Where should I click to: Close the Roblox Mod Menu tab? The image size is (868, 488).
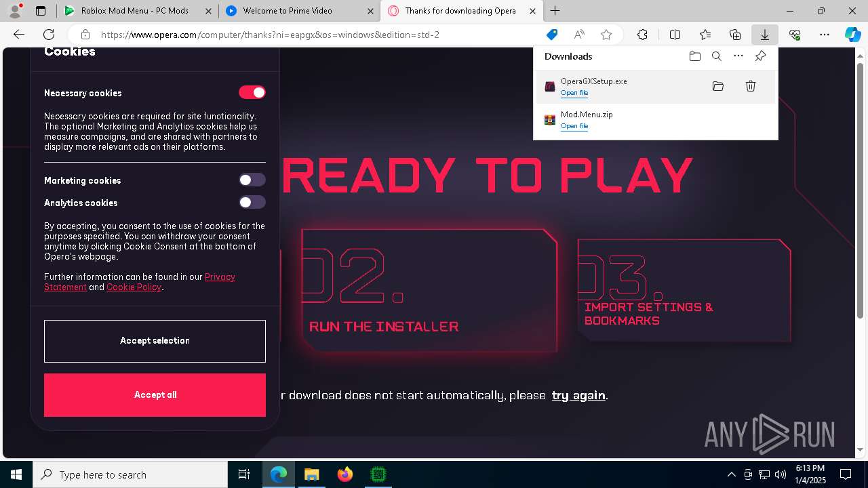point(208,11)
